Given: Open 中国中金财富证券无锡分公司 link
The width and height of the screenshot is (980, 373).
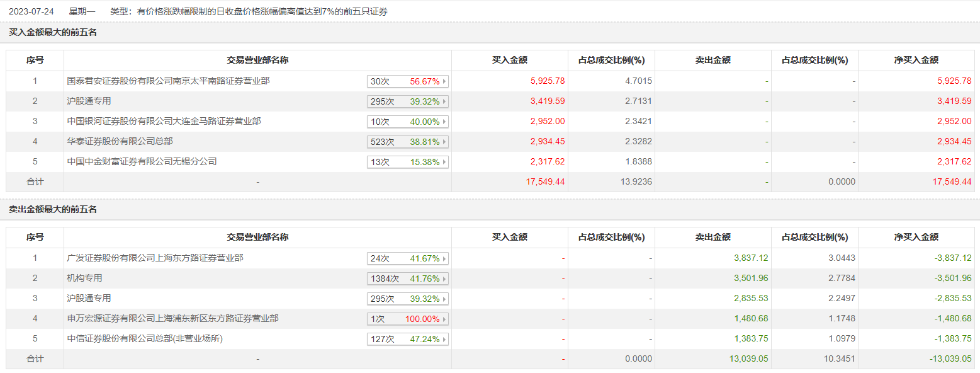Looking at the screenshot, I should tap(142, 161).
